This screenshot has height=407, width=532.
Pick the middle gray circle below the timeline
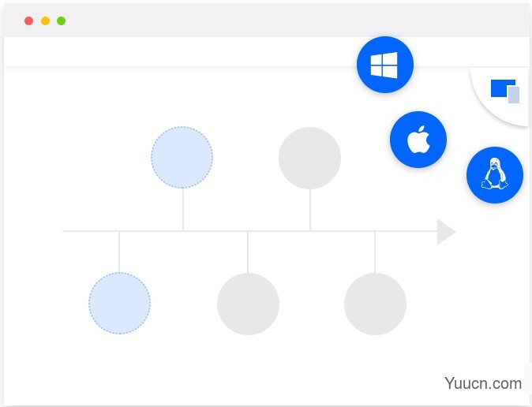(248, 304)
